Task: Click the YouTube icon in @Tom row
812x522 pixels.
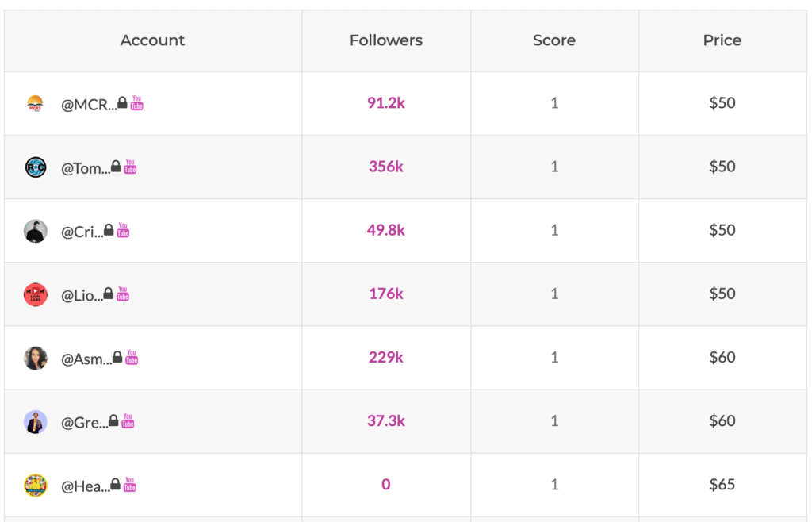Action: point(130,167)
